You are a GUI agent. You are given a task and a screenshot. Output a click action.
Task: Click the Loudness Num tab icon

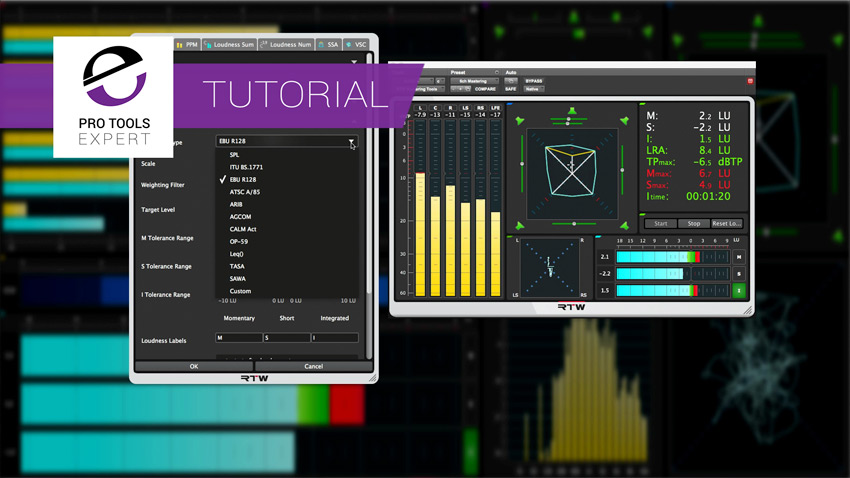coord(264,44)
